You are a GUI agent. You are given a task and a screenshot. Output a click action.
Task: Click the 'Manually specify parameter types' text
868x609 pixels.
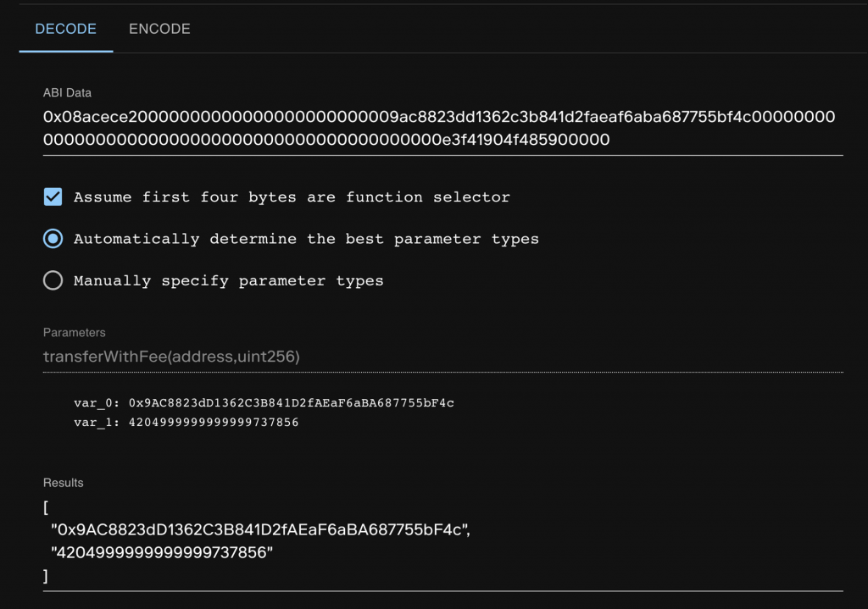pyautogui.click(x=228, y=280)
